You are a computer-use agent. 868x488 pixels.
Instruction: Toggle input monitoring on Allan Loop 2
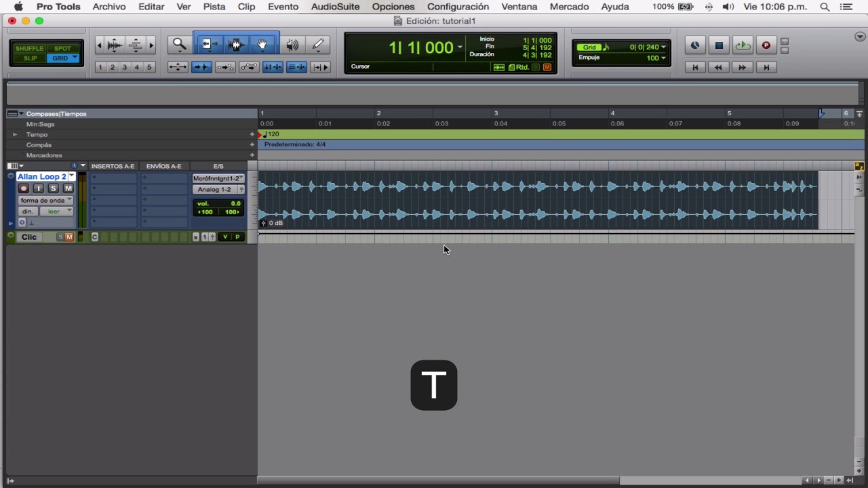(39, 188)
